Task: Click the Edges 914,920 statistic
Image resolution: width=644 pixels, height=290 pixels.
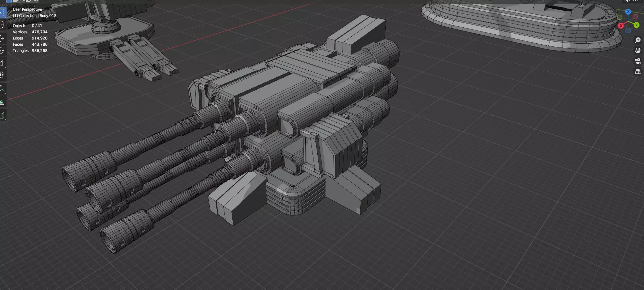Action: click(x=30, y=38)
